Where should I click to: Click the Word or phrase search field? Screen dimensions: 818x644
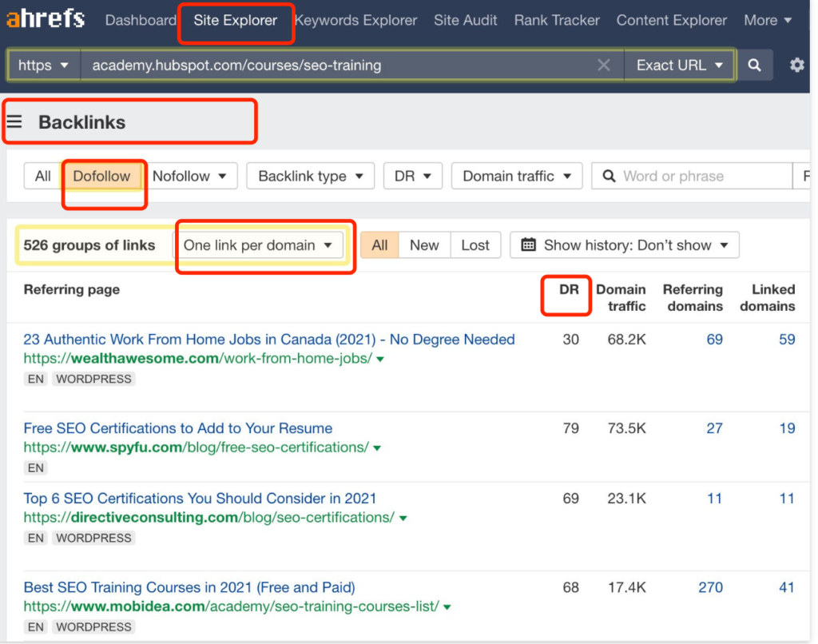tap(692, 176)
